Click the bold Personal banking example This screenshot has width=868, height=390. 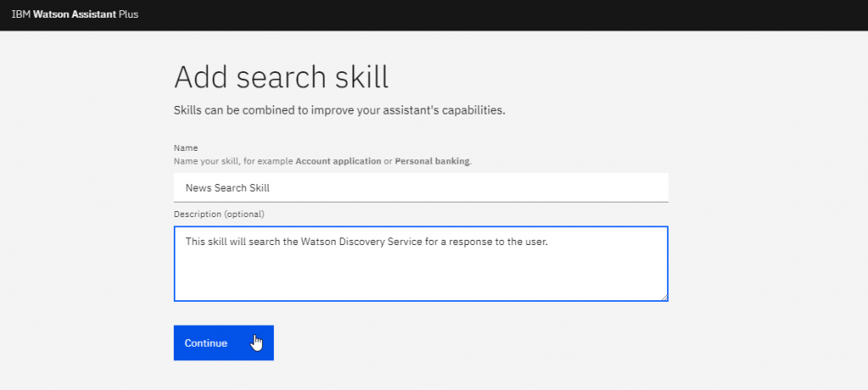click(432, 162)
